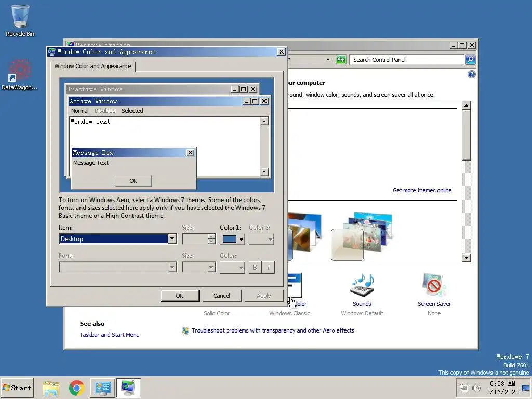
Task: Select the partially hidden landscape theme thumbnail
Action: pyautogui.click(x=304, y=236)
